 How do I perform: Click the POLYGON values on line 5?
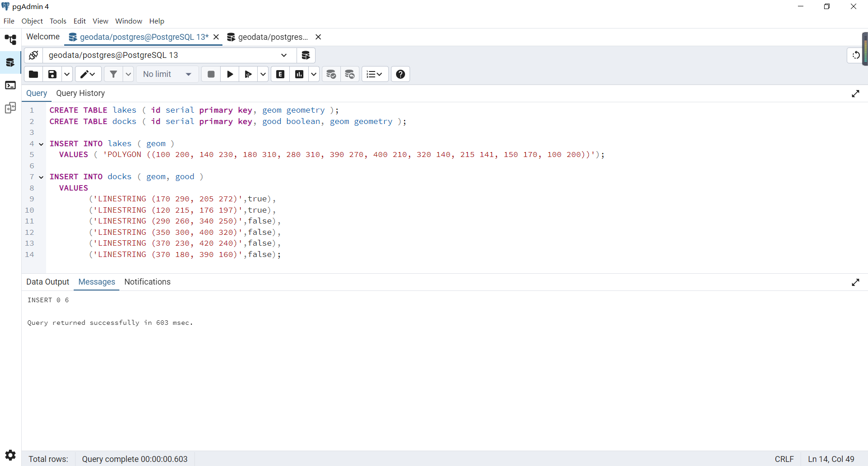(x=331, y=155)
